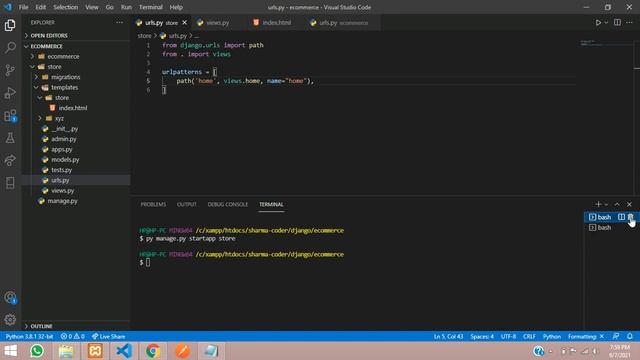The image size is (640, 360).
Task: Open the Manage gear icon
Action: pyautogui.click(x=10, y=320)
